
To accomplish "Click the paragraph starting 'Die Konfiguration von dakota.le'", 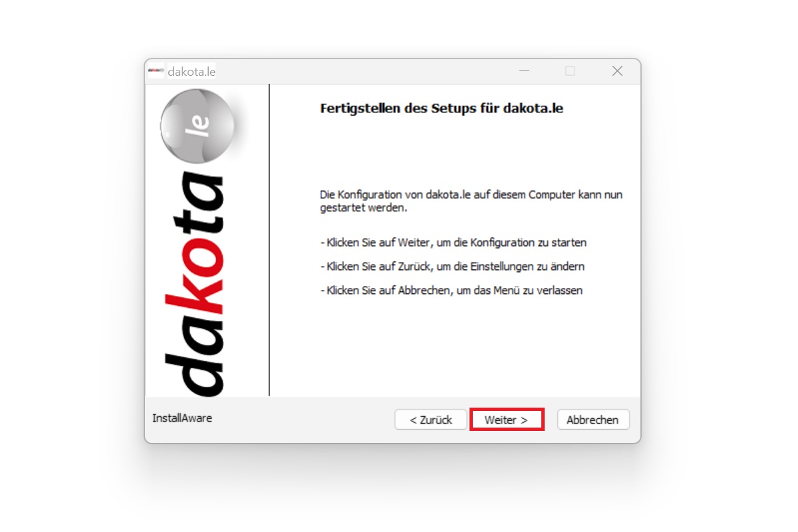I will pos(471,201).
